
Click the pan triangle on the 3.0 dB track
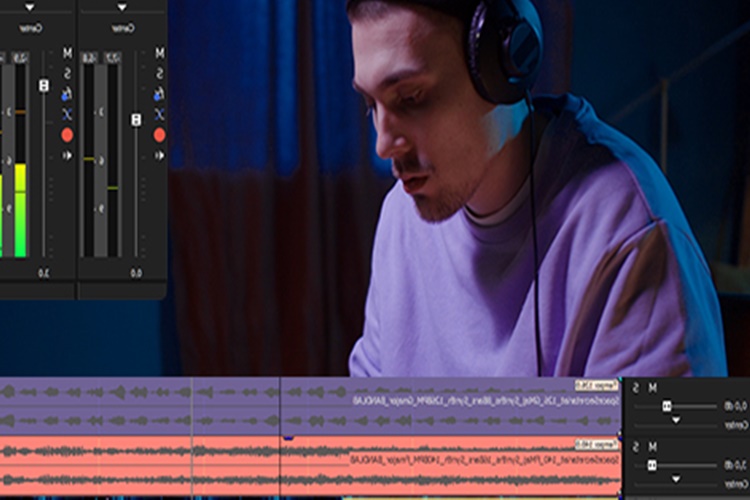(x=675, y=479)
